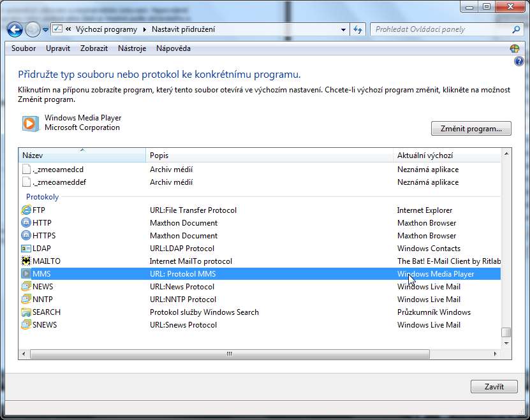Image resolution: width=530 pixels, height=420 pixels.
Task: Select the NNTP Live Mail icon
Action: (26, 300)
